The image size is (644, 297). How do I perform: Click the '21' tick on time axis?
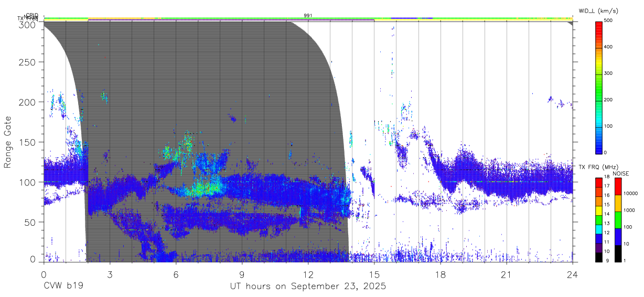pyautogui.click(x=506, y=274)
